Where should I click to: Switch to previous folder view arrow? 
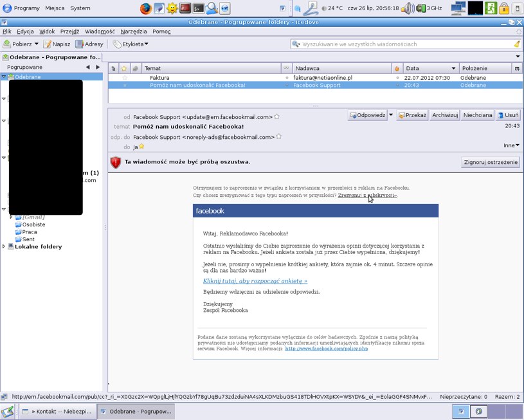tap(87, 67)
